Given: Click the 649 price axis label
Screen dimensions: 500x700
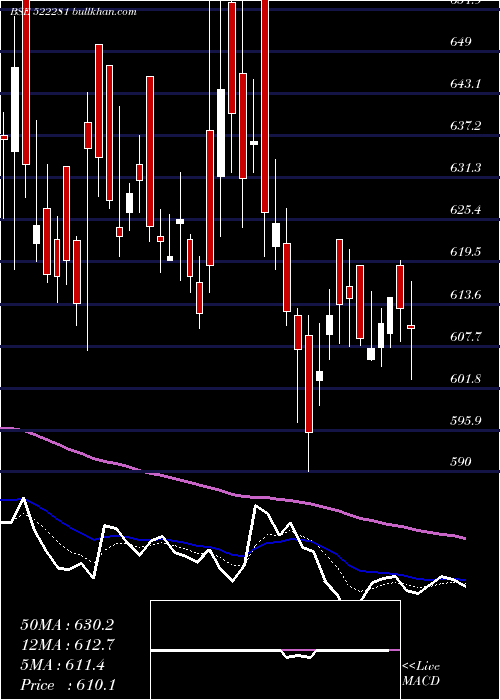Looking at the screenshot, I should pos(462,42).
